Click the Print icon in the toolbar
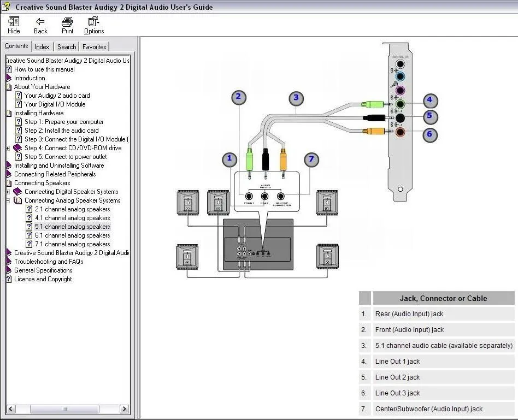Screen dimensions: 518x420 [x=67, y=25]
